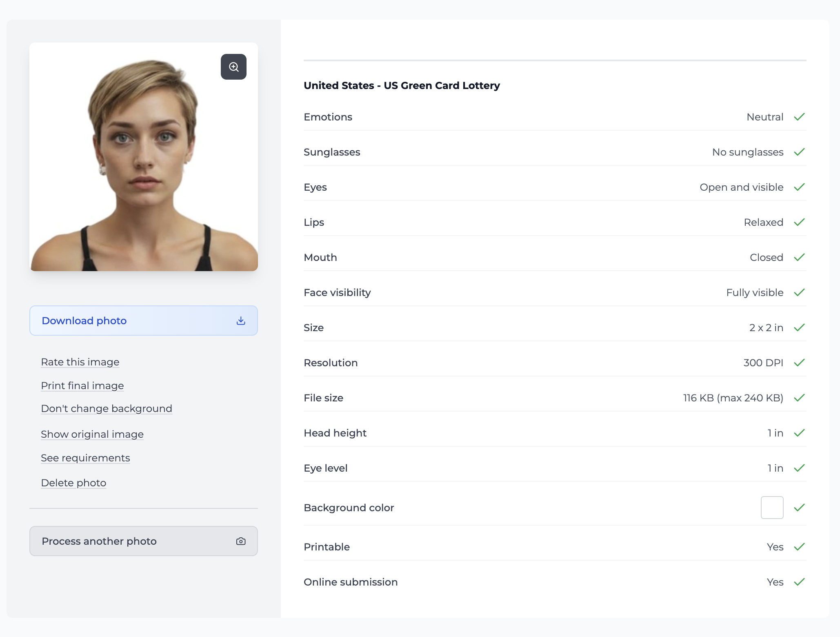This screenshot has width=840, height=637.
Task: Select Don't change background option
Action: click(x=107, y=409)
